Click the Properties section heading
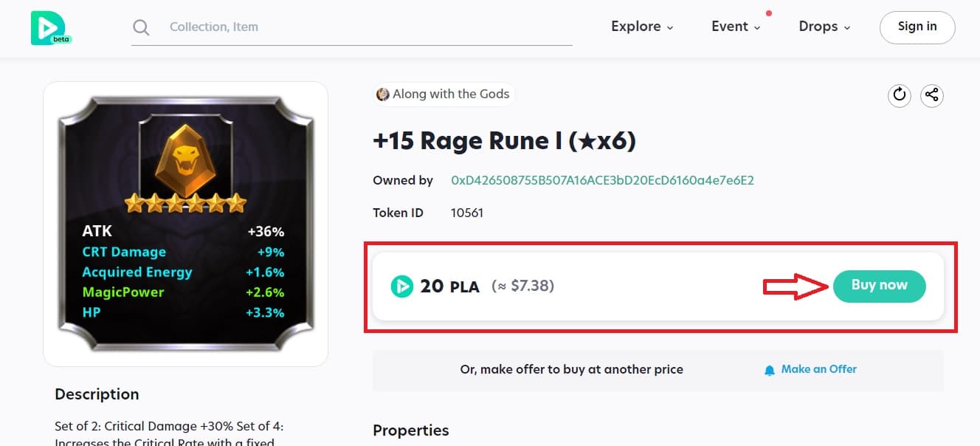 point(410,430)
